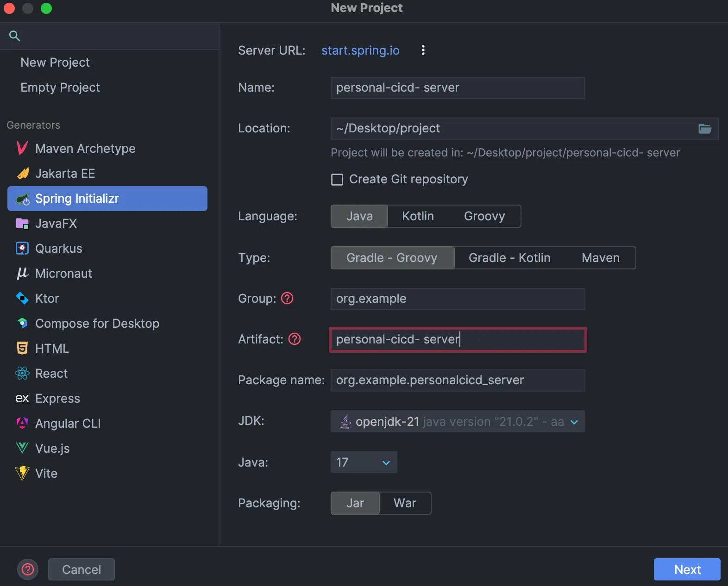728x586 pixels.
Task: Select Jar packaging
Action: [355, 503]
